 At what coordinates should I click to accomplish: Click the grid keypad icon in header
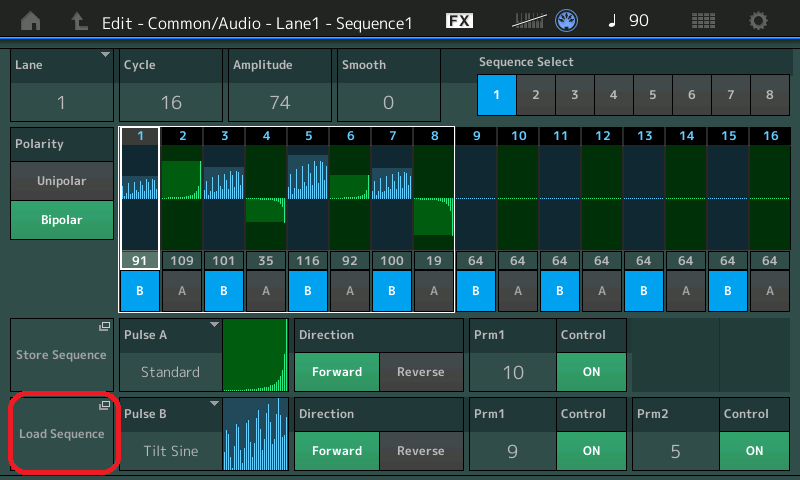pyautogui.click(x=703, y=21)
